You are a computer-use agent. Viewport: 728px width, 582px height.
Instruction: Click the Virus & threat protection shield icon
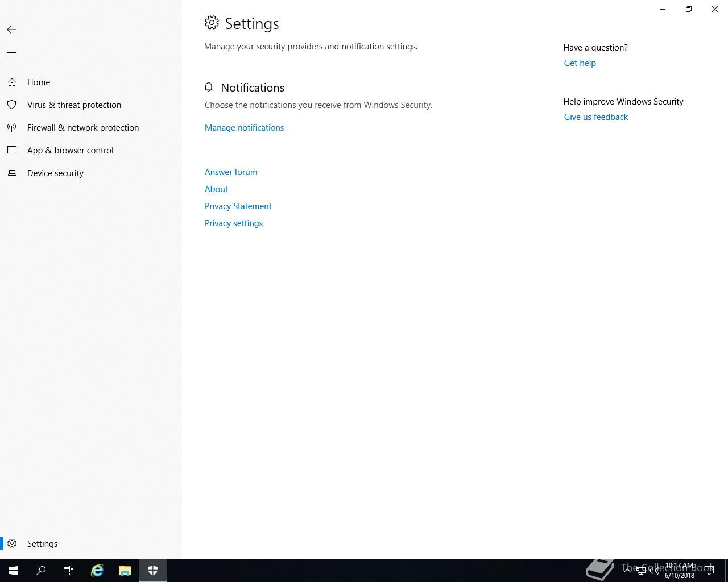(x=12, y=105)
